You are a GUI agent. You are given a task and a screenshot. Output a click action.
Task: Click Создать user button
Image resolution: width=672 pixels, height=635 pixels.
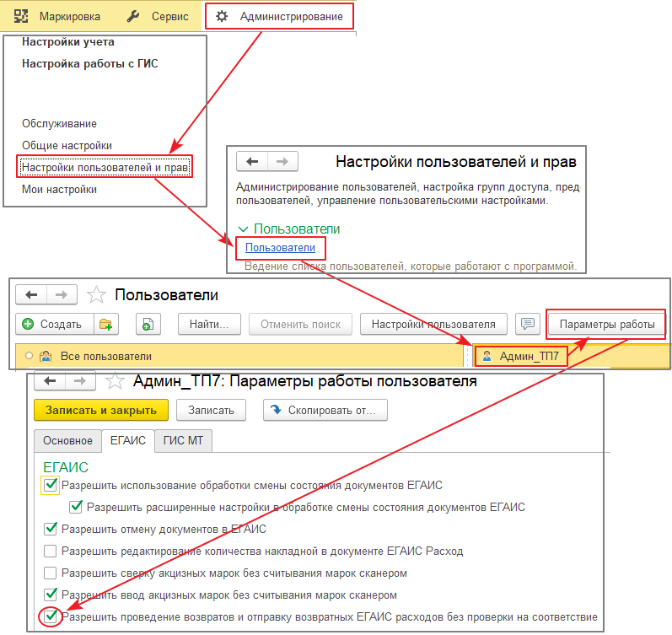pyautogui.click(x=55, y=324)
